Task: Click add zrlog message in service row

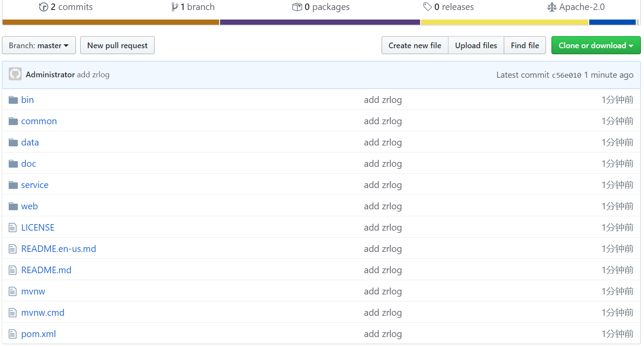Action: pos(383,185)
